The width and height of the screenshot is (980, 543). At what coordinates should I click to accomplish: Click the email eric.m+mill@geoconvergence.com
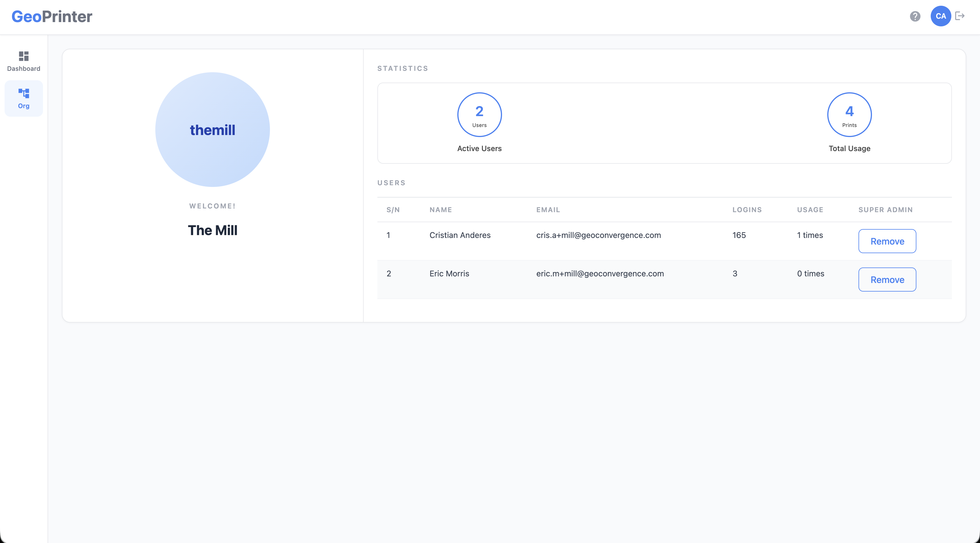(600, 274)
